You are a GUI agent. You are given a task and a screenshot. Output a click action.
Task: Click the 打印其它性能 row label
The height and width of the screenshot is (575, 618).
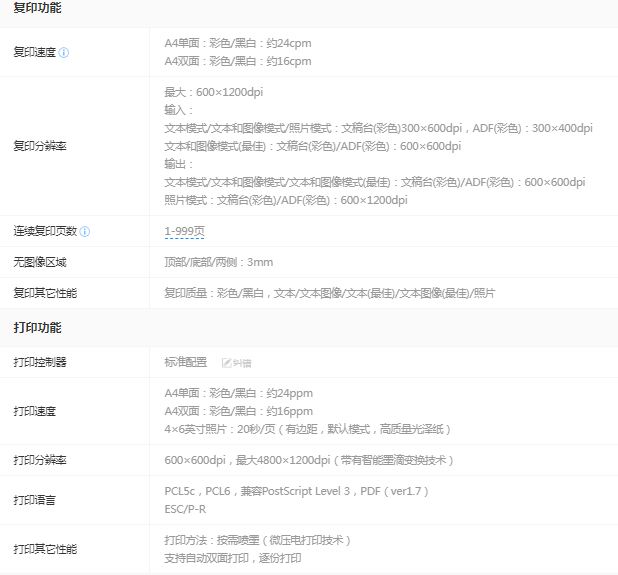pyautogui.click(x=45, y=549)
